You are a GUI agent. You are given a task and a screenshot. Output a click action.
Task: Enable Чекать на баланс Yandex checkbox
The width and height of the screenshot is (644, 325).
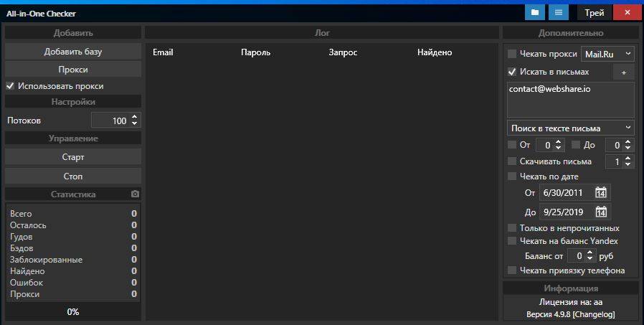pos(512,241)
